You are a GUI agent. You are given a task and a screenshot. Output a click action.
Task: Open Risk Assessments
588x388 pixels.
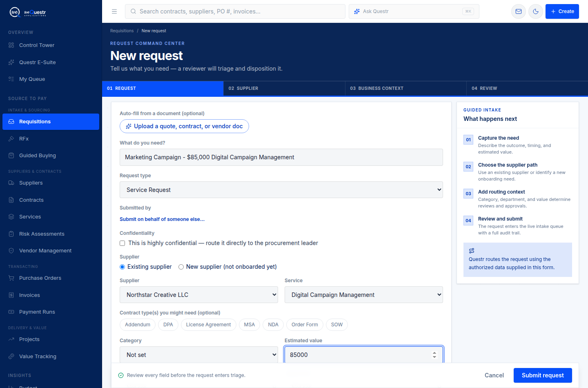click(51, 234)
